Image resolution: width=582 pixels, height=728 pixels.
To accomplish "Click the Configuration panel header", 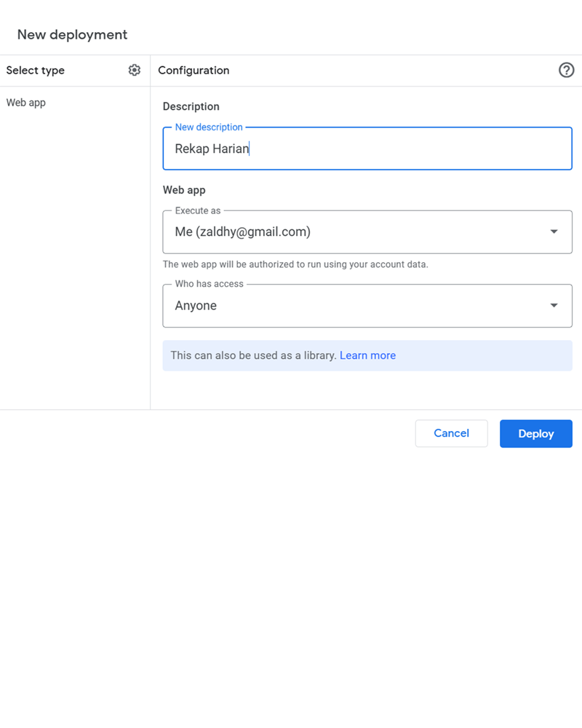I will [194, 70].
